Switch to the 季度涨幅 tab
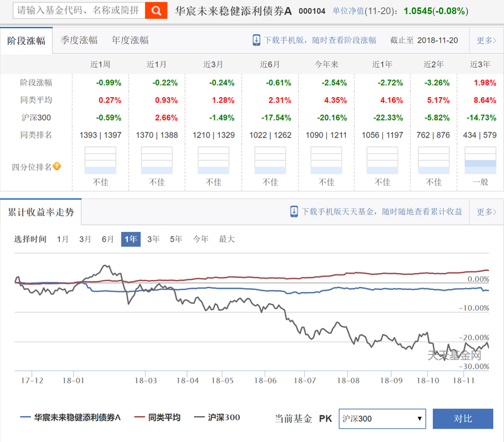Image resolution: width=504 pixels, height=442 pixels. coord(79,40)
